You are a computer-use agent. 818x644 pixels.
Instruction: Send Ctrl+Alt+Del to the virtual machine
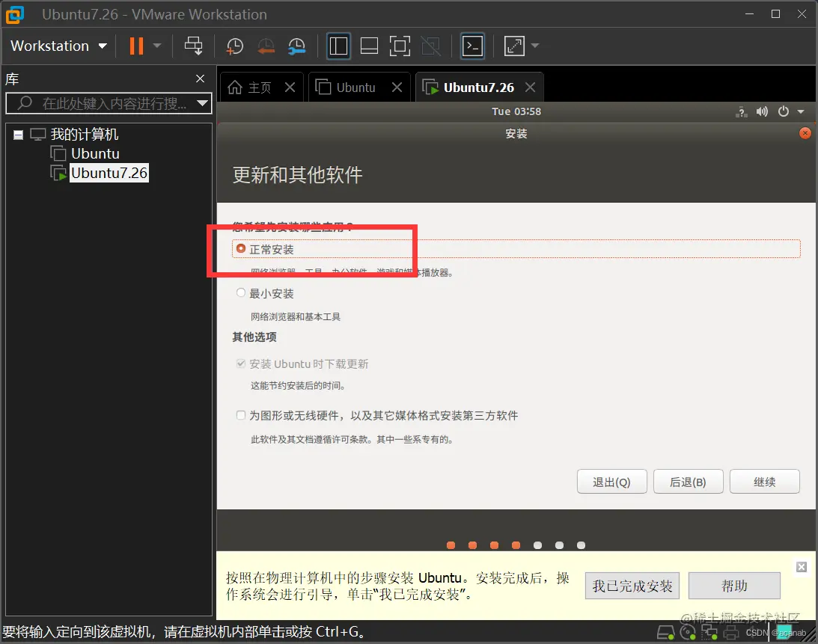tap(194, 46)
